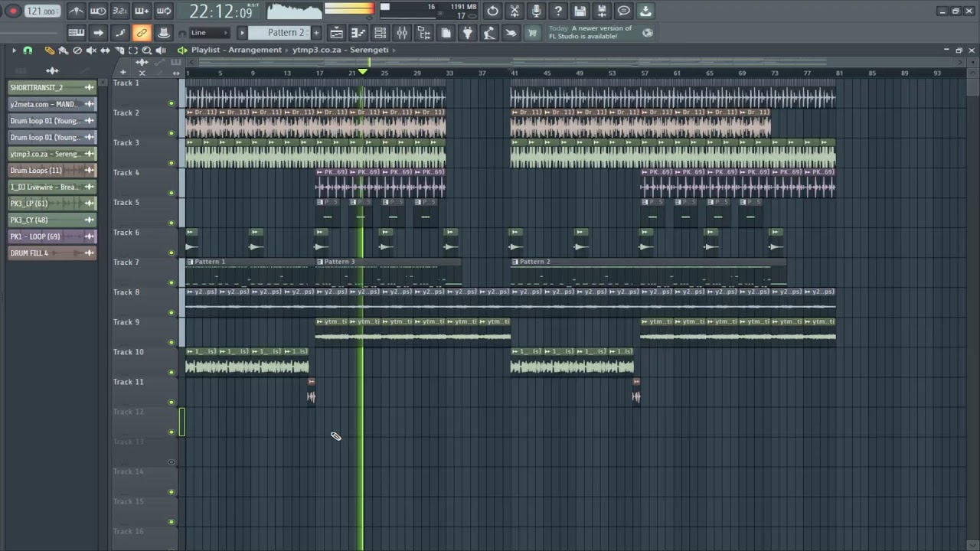The height and width of the screenshot is (551, 980).
Task: Toggle the metronome button
Action: 76,11
